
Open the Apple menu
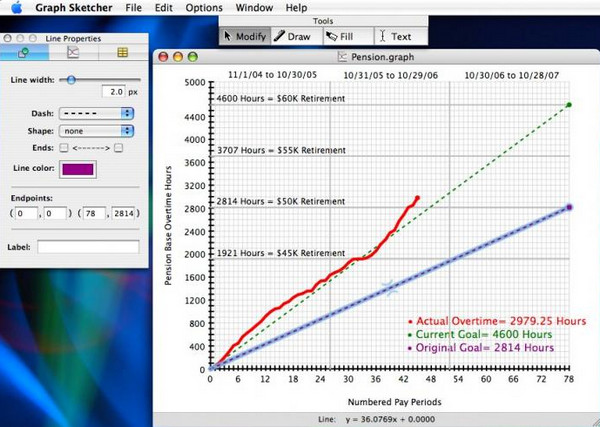click(16, 8)
